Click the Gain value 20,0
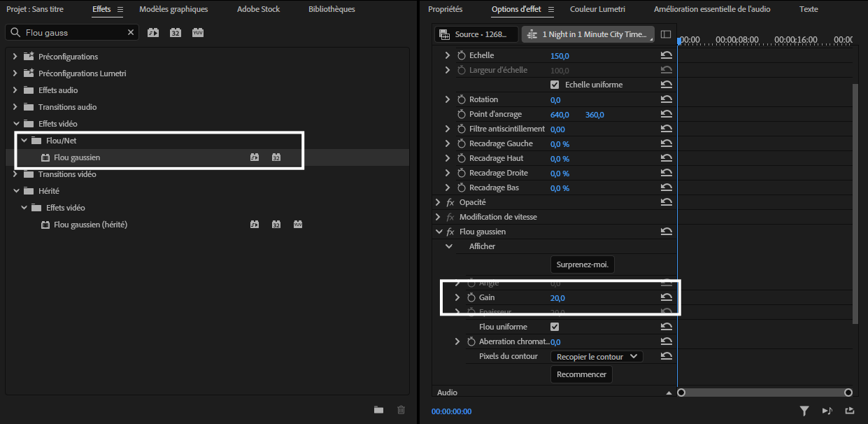This screenshot has height=424, width=868. [557, 298]
